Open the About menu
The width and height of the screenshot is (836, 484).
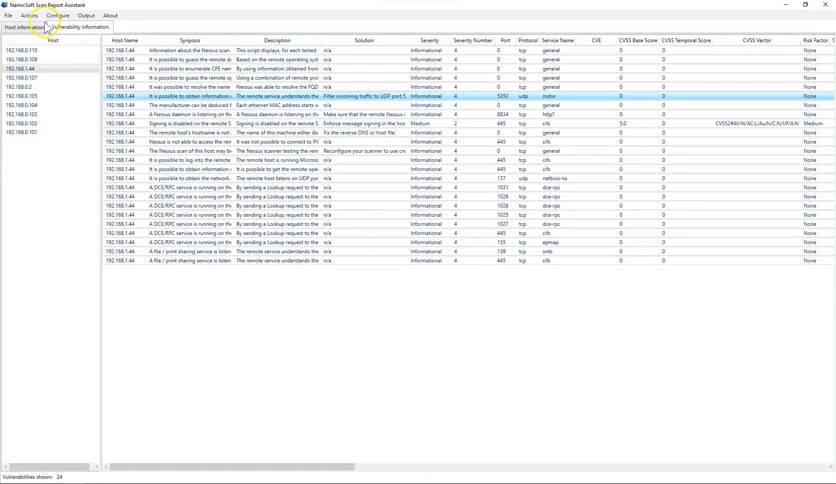[110, 15]
